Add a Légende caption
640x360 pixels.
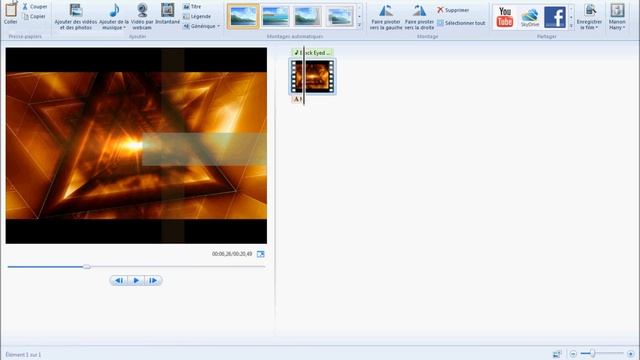point(197,16)
